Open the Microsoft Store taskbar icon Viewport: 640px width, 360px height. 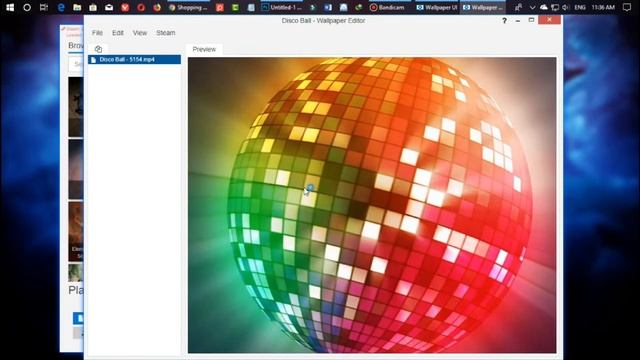tap(93, 7)
